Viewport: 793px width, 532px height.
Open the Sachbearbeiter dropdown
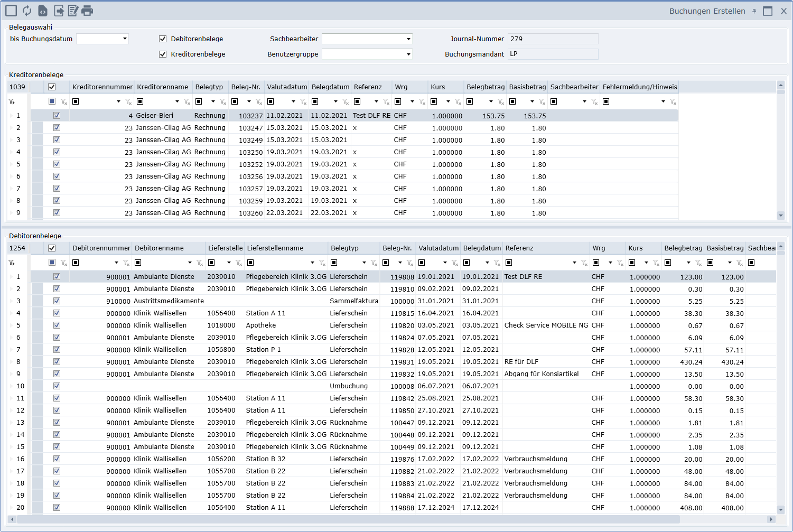408,39
